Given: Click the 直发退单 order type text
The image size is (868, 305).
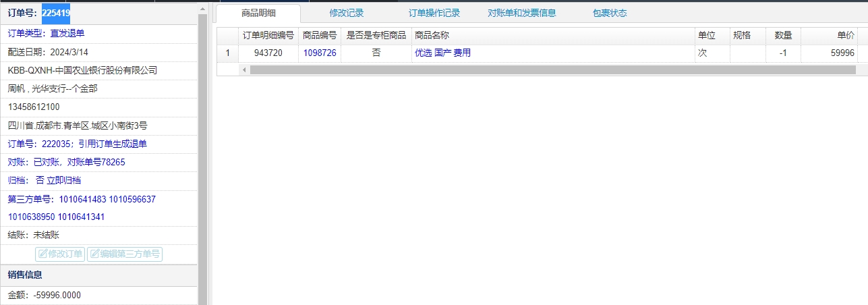Looking at the screenshot, I should pos(67,33).
